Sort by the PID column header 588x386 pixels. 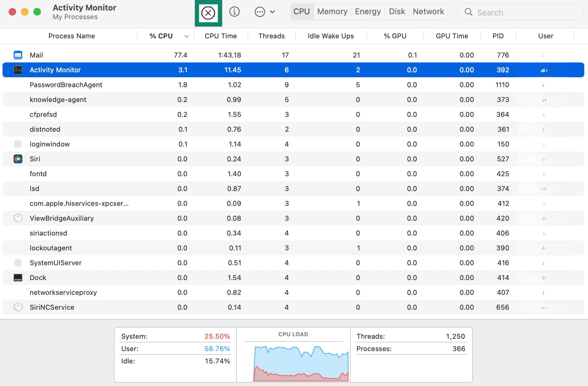[x=498, y=36]
